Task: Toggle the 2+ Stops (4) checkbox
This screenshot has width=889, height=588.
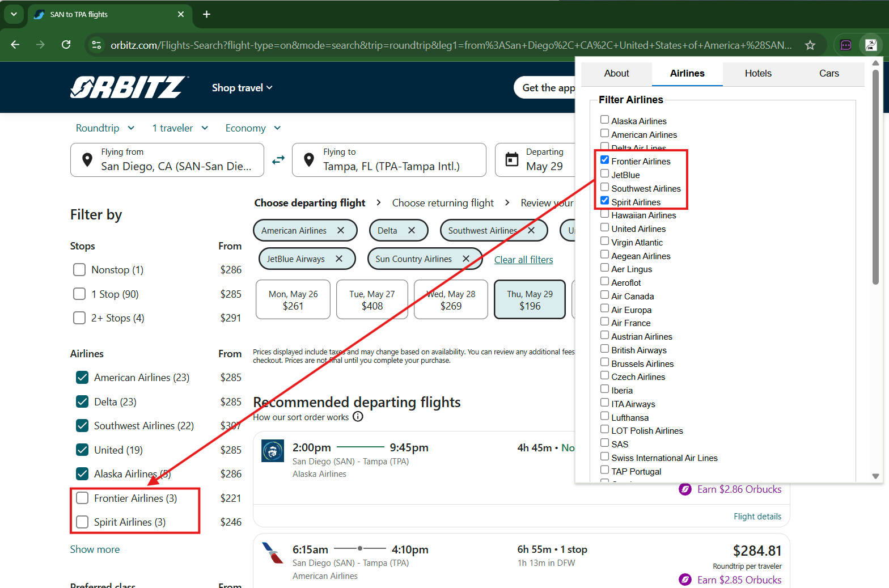Action: click(x=79, y=318)
